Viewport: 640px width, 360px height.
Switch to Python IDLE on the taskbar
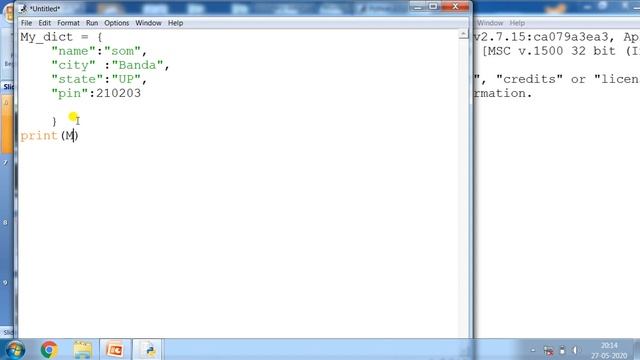pos(148,350)
